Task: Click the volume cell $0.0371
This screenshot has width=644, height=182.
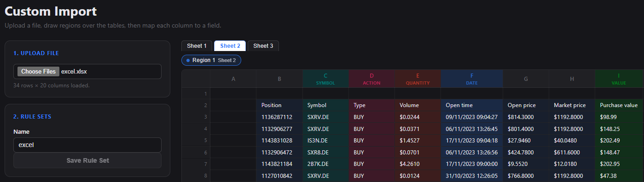Action: pos(418,129)
